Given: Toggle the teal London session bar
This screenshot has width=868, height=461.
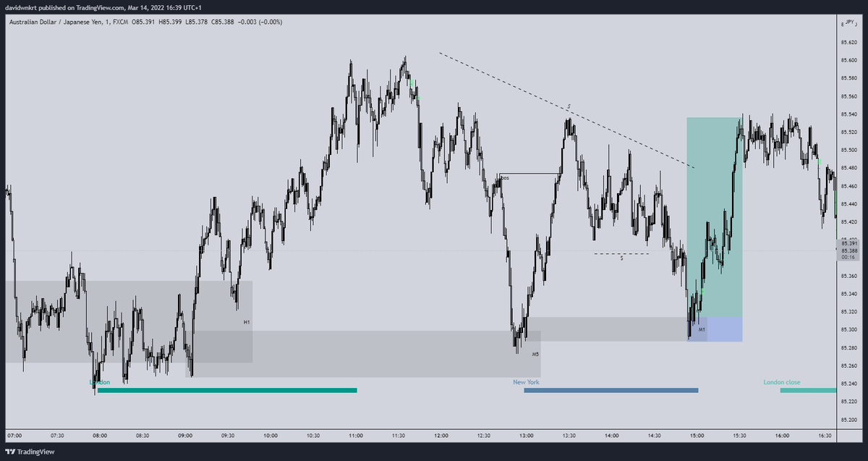Looking at the screenshot, I should (228, 390).
